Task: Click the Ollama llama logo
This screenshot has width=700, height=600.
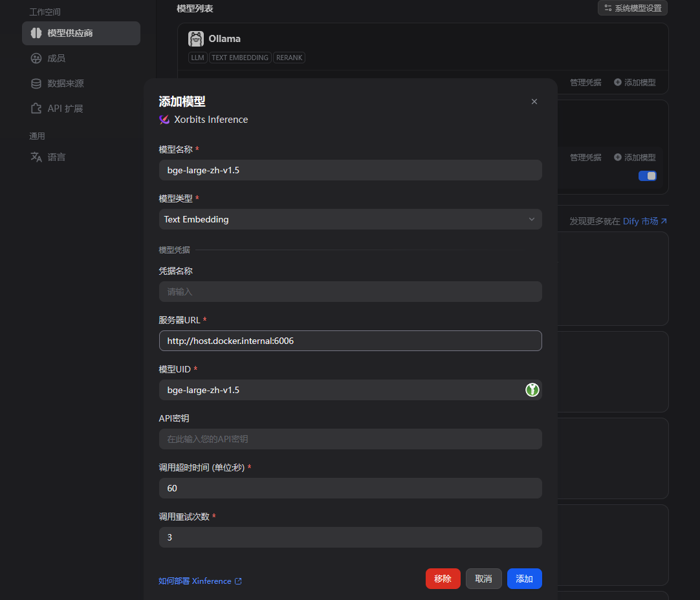Action: click(196, 39)
